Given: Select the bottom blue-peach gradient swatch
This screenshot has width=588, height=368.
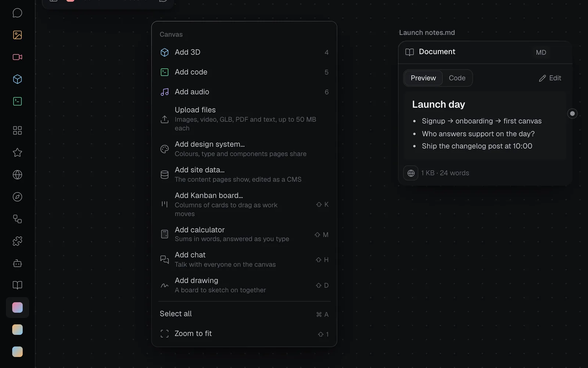Looking at the screenshot, I should 17,352.
